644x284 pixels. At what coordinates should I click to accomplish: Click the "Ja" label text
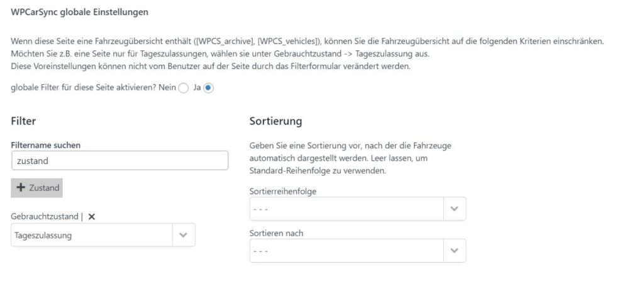coord(197,88)
